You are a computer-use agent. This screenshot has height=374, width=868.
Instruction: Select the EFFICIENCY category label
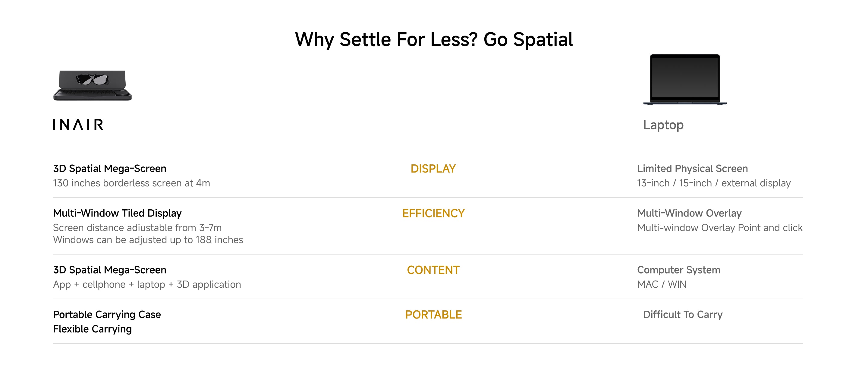pos(433,213)
